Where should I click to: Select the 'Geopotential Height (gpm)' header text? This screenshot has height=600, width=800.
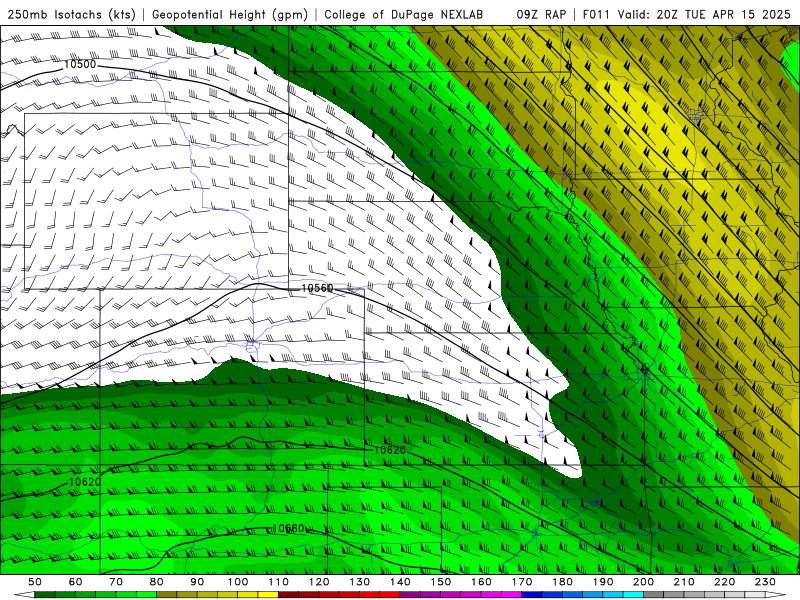[x=230, y=15]
